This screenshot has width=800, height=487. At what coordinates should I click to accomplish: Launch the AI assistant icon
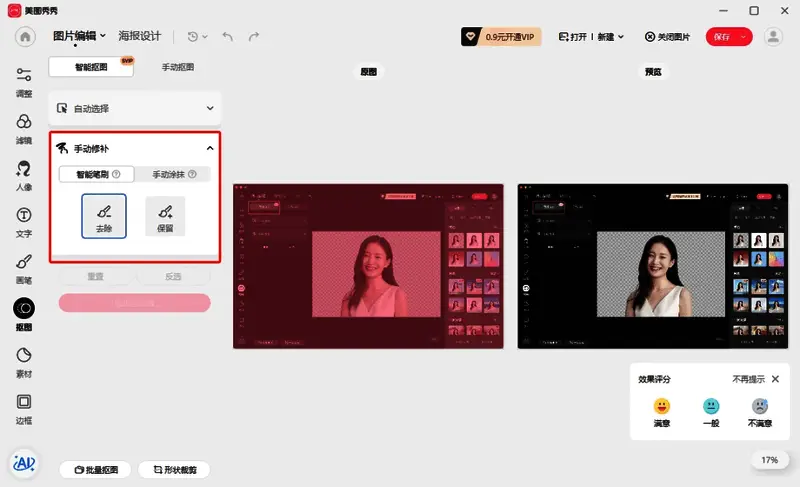24,463
